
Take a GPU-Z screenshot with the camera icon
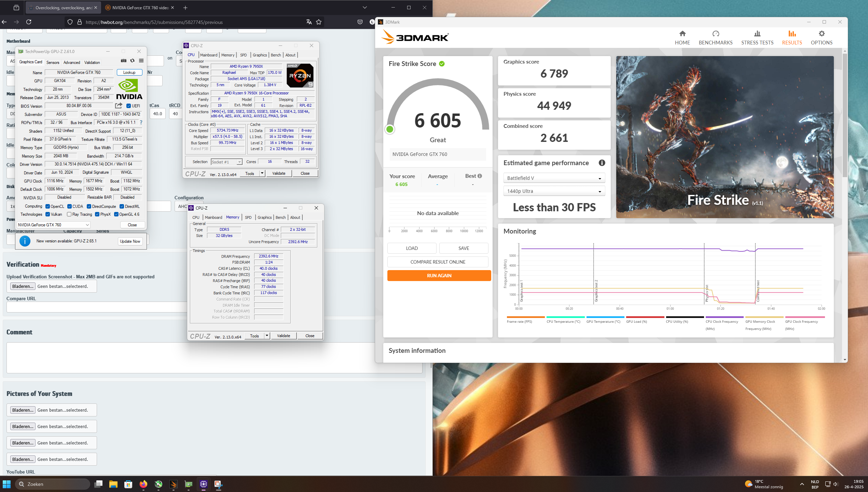pyautogui.click(x=124, y=61)
